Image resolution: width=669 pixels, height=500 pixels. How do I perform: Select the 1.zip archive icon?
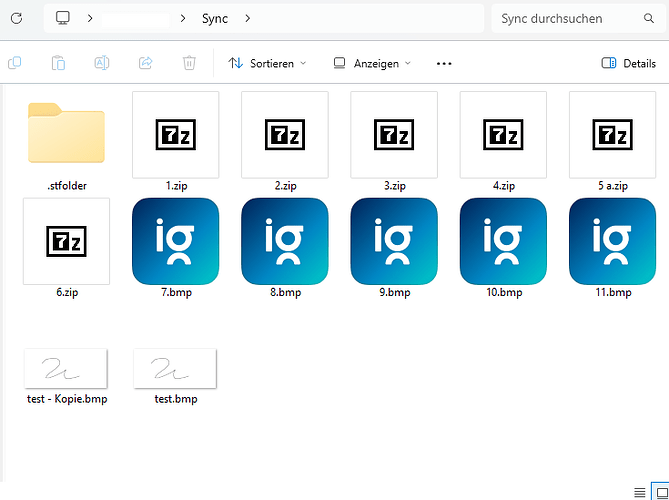point(176,135)
